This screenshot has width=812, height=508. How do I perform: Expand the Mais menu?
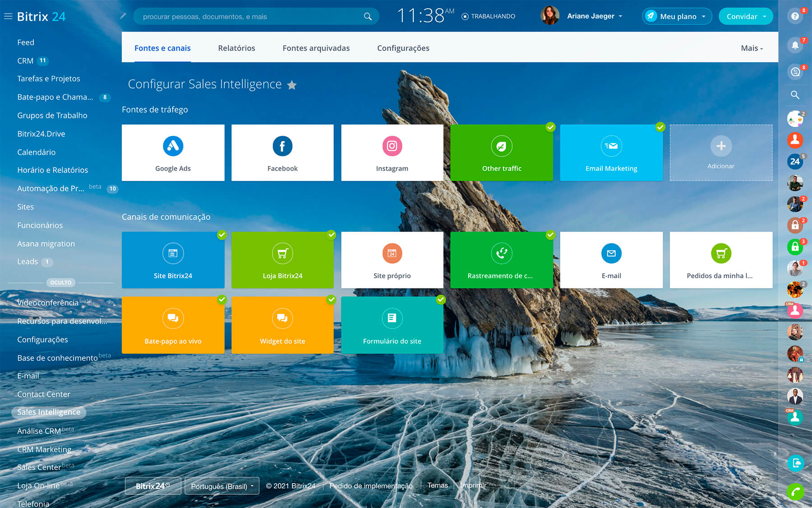(752, 48)
